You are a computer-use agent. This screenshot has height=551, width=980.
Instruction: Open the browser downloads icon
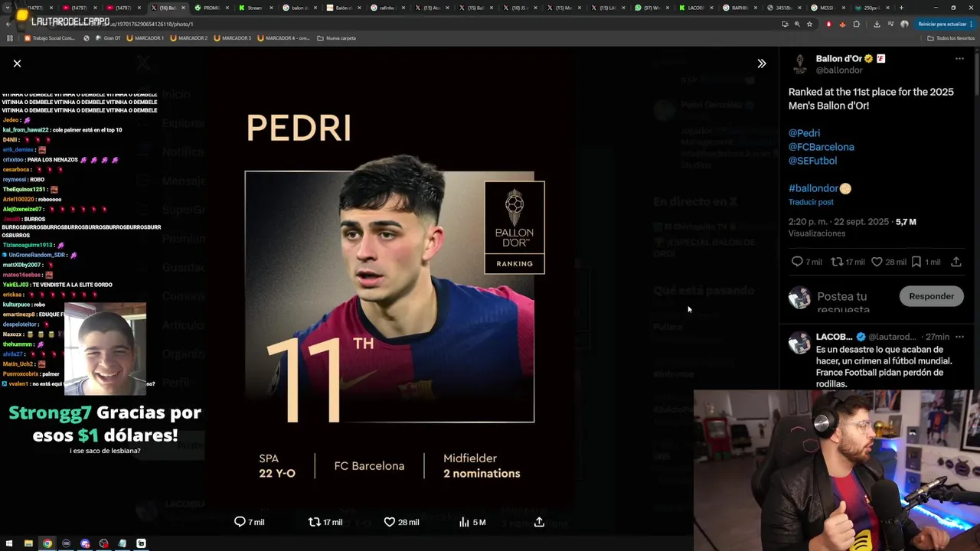[x=877, y=24]
